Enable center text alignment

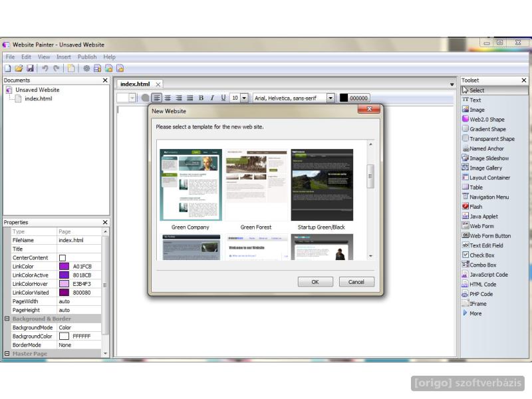(x=168, y=98)
